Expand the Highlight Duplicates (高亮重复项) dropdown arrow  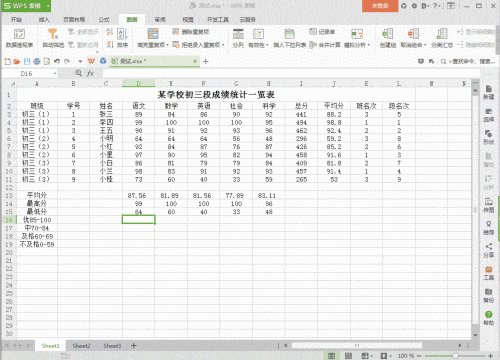[x=167, y=45]
